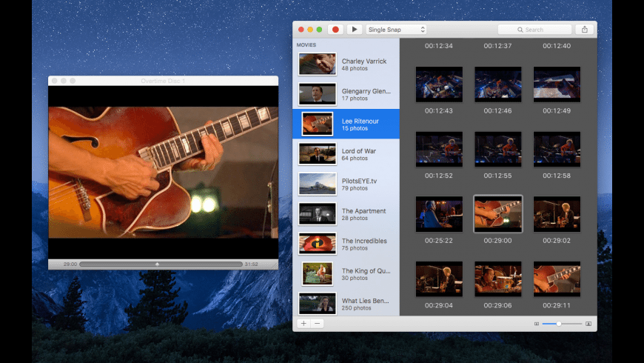Select the snapshot at 00:25:22
Screen dimensions: 644x363
[x=439, y=214]
